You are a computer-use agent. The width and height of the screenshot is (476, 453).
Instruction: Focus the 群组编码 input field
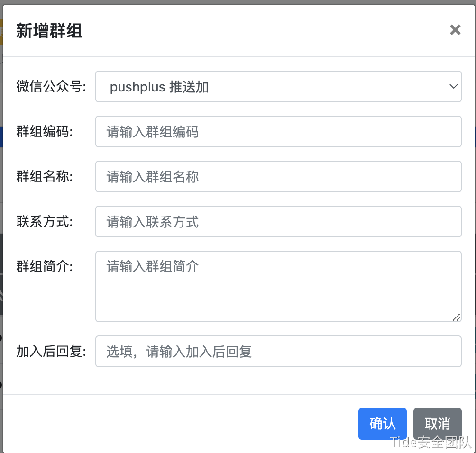coord(278,132)
